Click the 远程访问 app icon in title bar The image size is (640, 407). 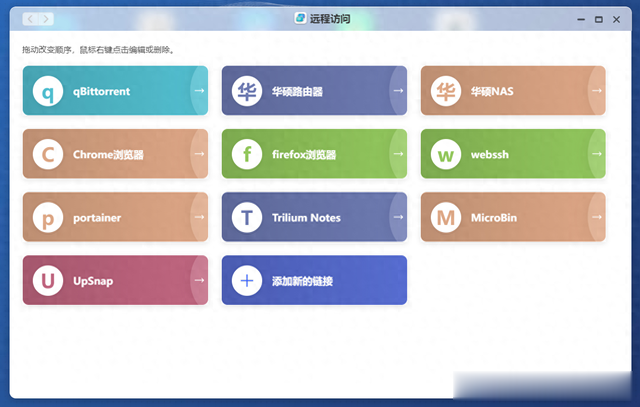pos(300,18)
